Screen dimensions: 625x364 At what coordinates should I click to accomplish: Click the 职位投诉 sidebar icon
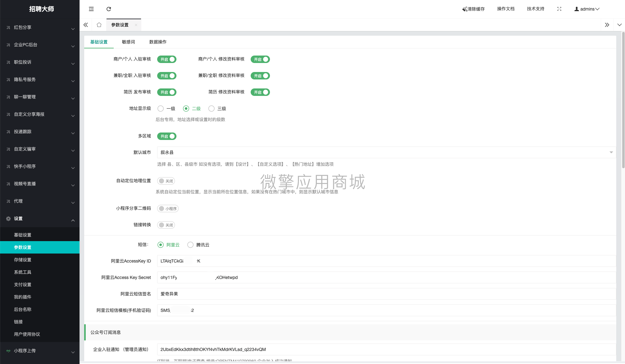[x=8, y=62]
